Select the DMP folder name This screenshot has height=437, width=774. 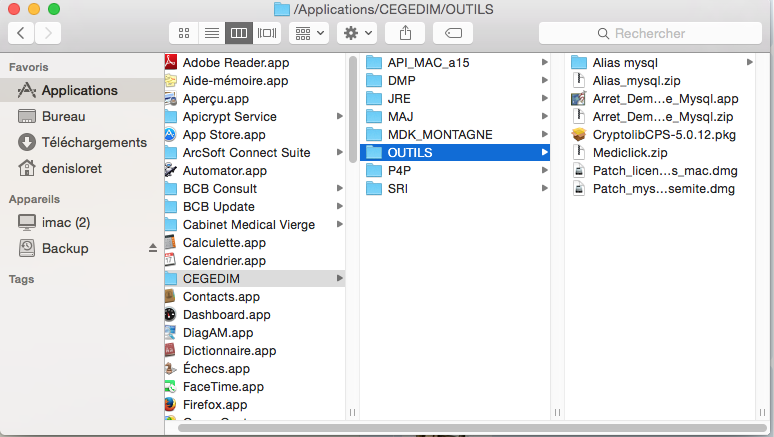pos(402,80)
